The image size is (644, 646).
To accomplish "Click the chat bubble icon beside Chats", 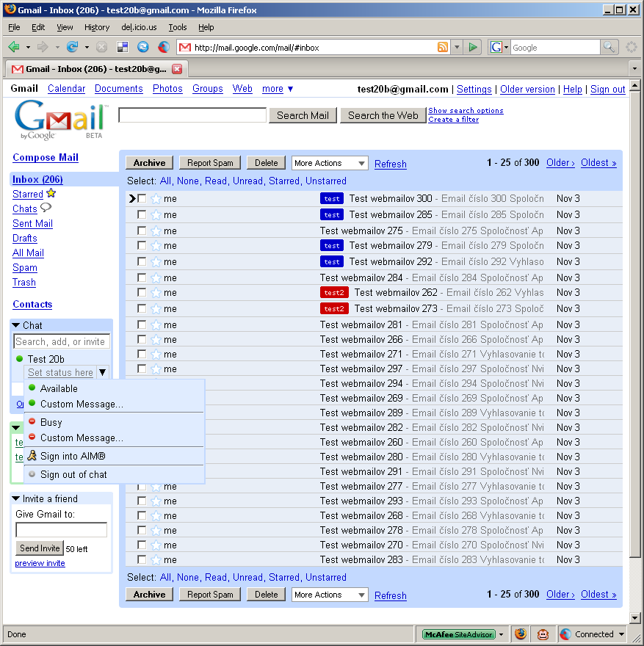I will [x=46, y=208].
